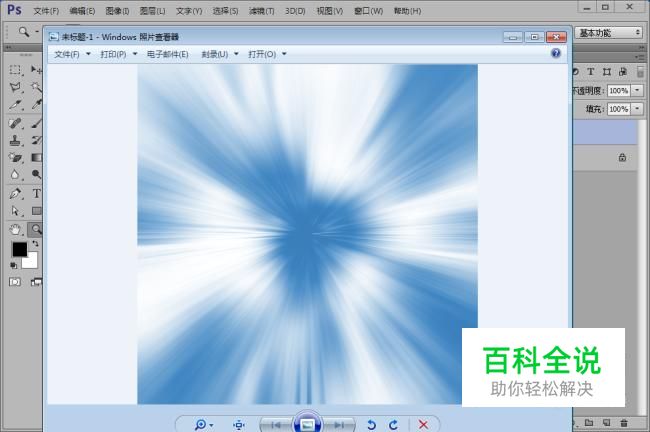Select the Lasso tool in Photoshop
The image size is (650, 432).
click(x=15, y=87)
